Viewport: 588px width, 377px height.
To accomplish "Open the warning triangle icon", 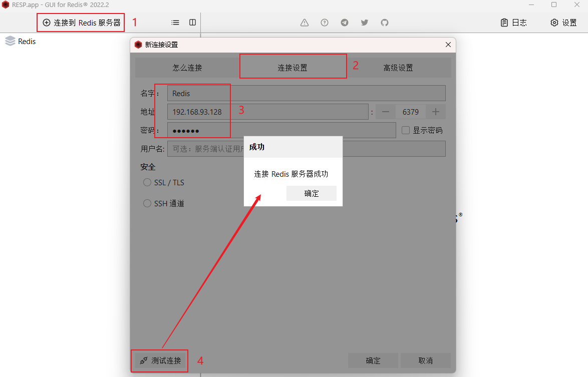I will (305, 23).
